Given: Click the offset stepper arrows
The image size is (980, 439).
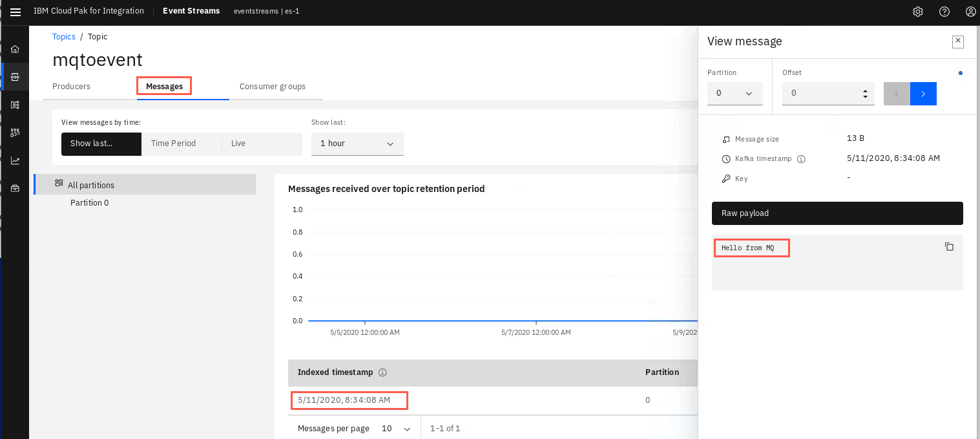Looking at the screenshot, I should point(865,94).
